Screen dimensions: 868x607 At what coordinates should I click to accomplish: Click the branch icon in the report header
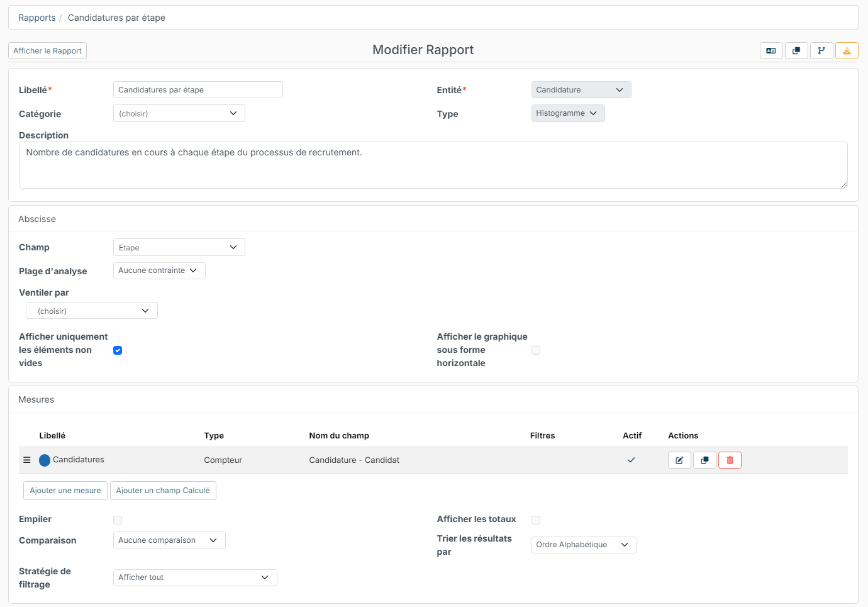point(821,51)
